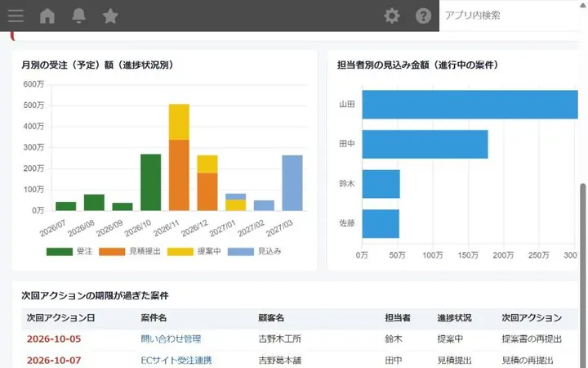Click the 2027/02 blue bar

[264, 205]
